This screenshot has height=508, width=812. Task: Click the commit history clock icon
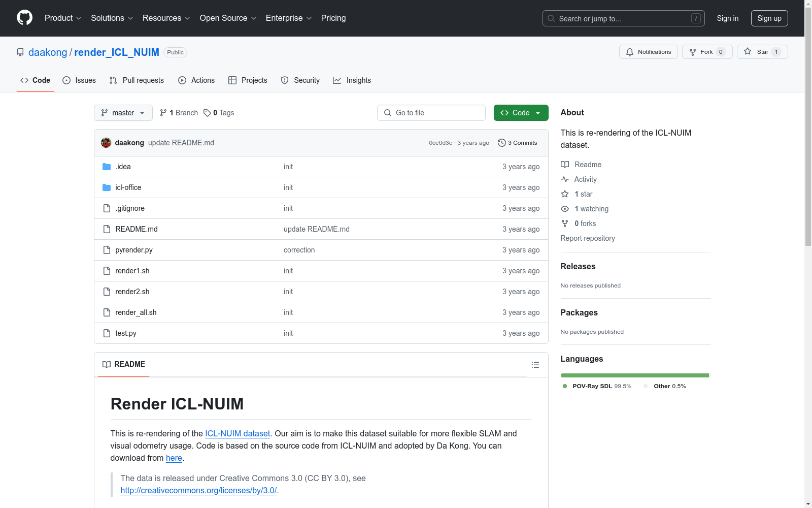tap(501, 143)
